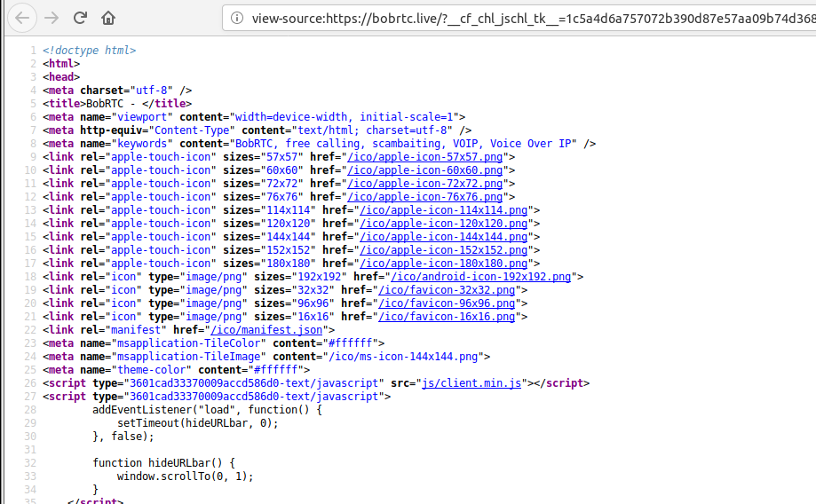
Task: Open the apple-icon-60x60.png link
Action: [425, 170]
